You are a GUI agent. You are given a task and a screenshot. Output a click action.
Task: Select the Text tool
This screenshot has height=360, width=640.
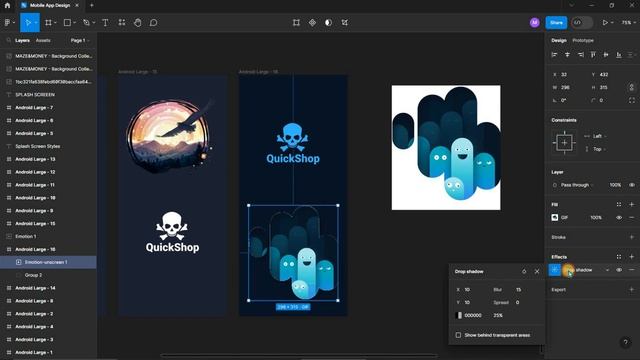(x=105, y=23)
